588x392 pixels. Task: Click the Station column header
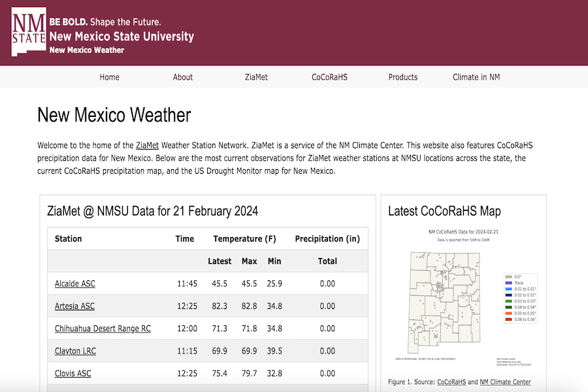click(x=68, y=239)
